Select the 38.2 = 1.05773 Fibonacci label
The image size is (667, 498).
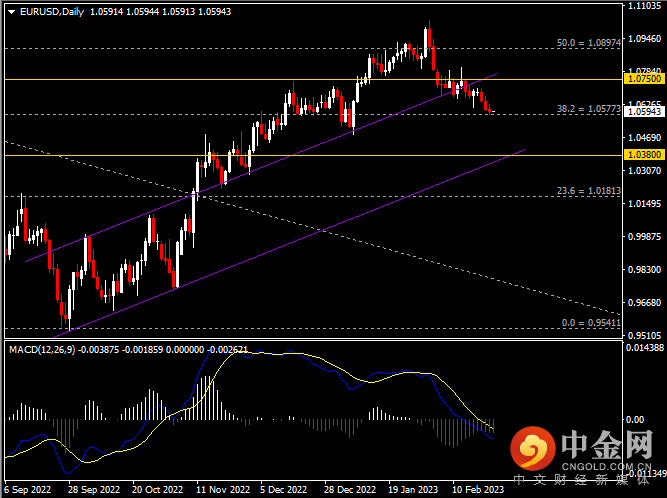[x=589, y=107]
